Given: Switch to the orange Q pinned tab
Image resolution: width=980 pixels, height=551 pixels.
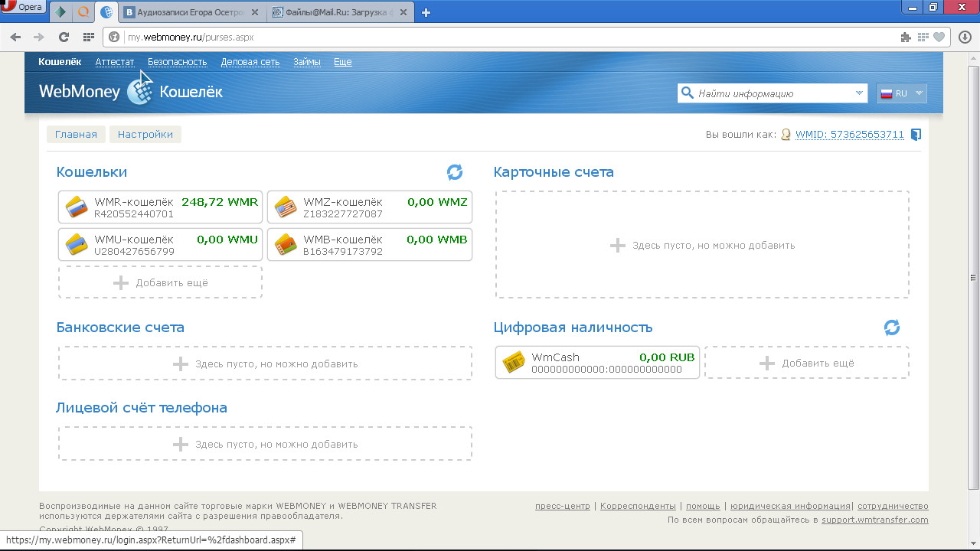Looking at the screenshot, I should tap(84, 12).
